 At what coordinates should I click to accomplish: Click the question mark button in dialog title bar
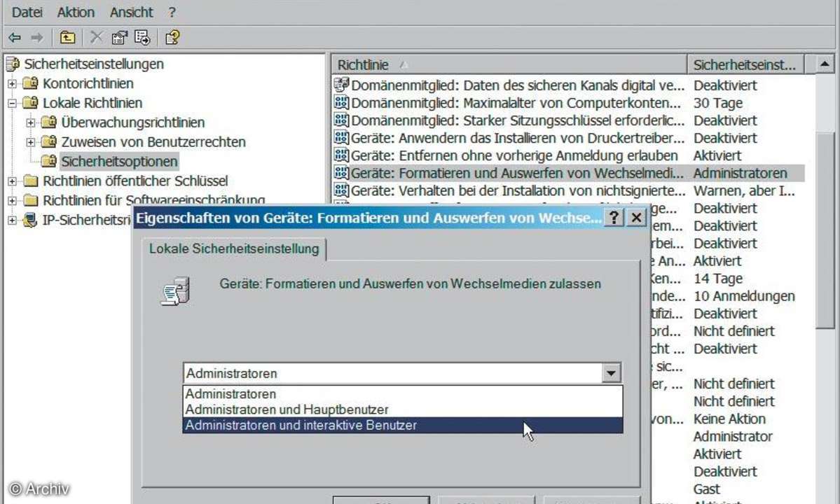click(x=614, y=218)
